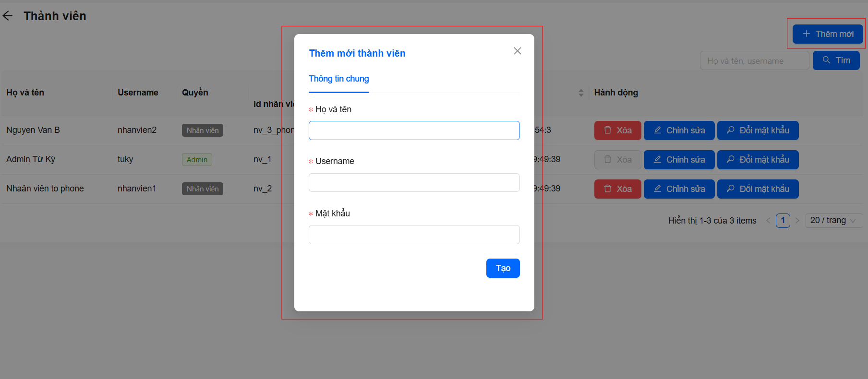Delete member Nhaân viên to phone
Viewport: 868px width, 379px height.
pos(617,189)
